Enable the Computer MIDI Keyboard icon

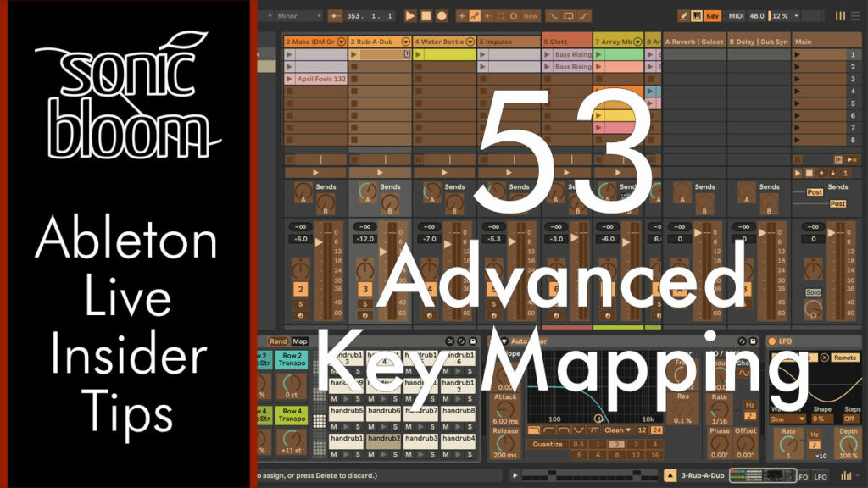coord(697,14)
